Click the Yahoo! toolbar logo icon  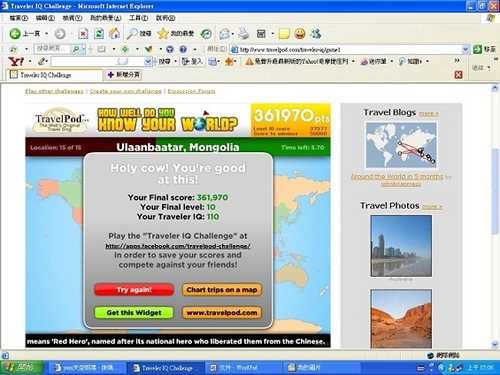click(16, 61)
